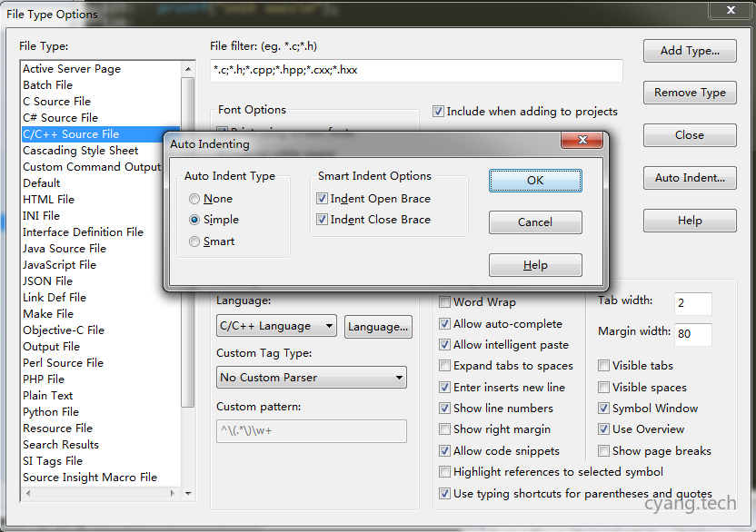The height and width of the screenshot is (532, 756).
Task: Select the Simple auto indent option
Action: pos(194,220)
